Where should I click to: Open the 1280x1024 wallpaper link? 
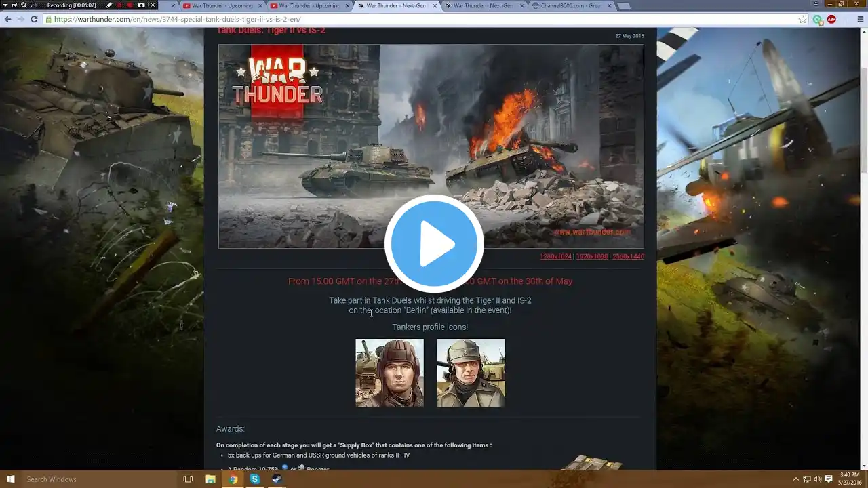(x=555, y=256)
